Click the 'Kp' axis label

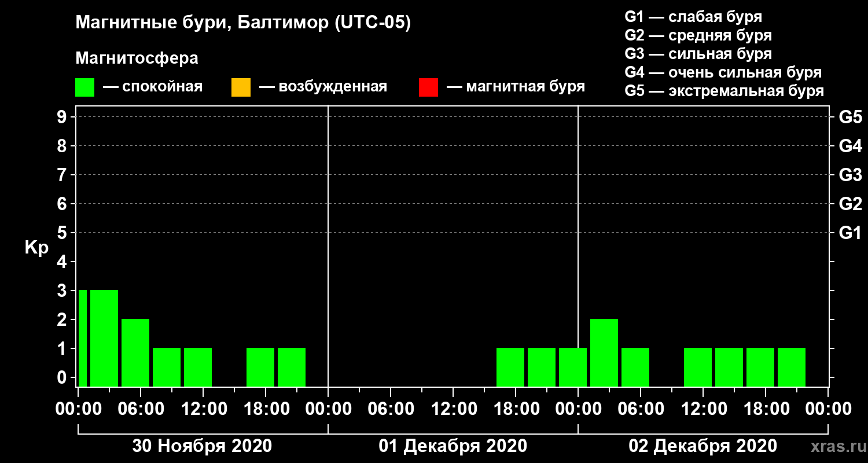tap(36, 248)
